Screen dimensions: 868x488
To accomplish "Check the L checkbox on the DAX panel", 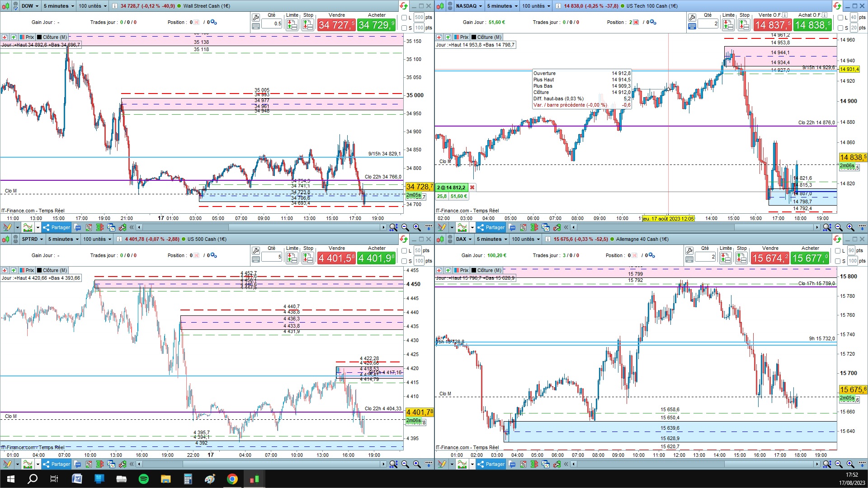I will [838, 251].
